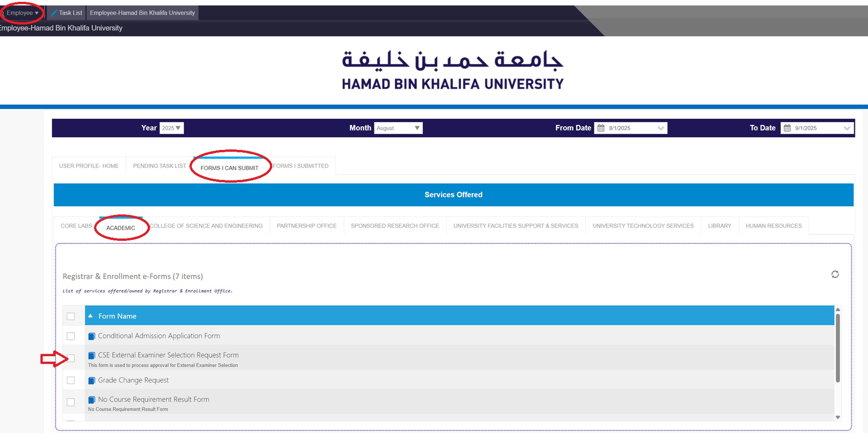
Task: Open the Employee dropdown menu
Action: click(x=22, y=13)
